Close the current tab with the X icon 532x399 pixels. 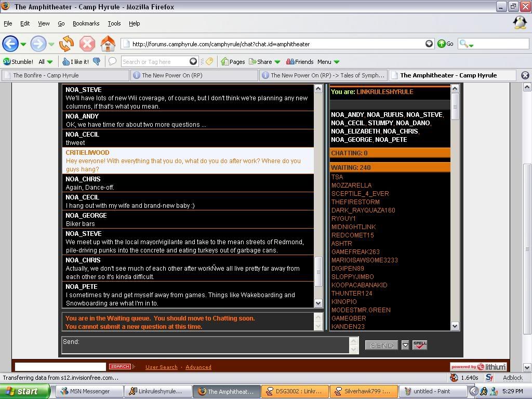tap(525, 75)
